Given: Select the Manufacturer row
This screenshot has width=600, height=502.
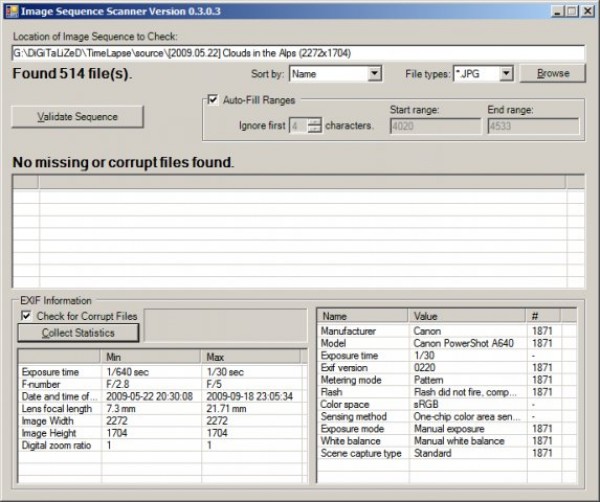Looking at the screenshot, I should (x=447, y=331).
